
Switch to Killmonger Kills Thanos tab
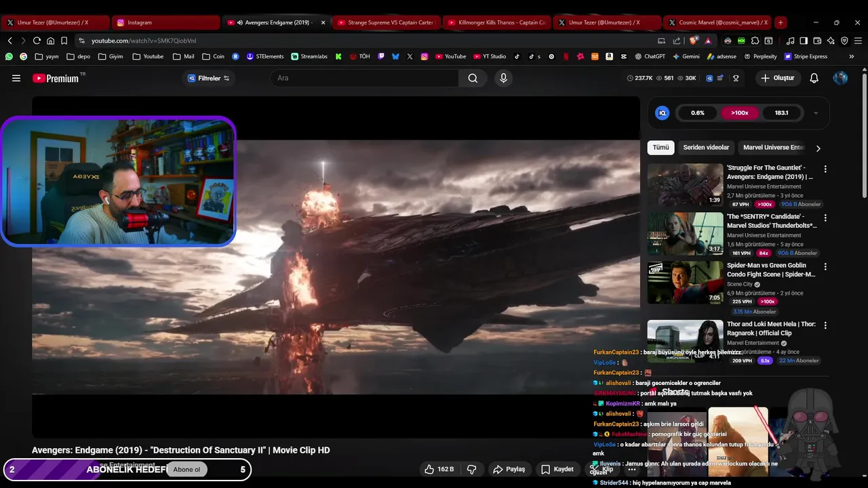point(496,22)
